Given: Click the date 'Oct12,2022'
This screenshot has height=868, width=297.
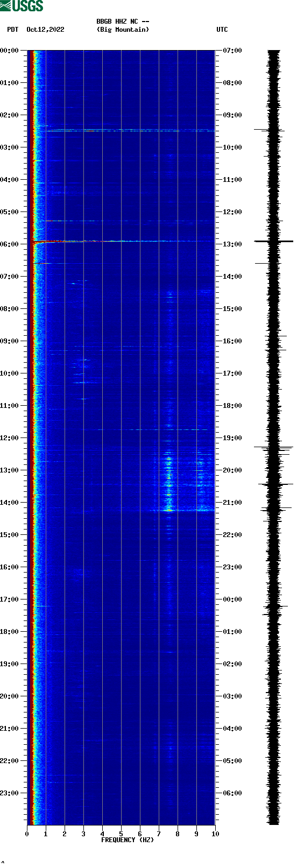Looking at the screenshot, I should (x=45, y=30).
